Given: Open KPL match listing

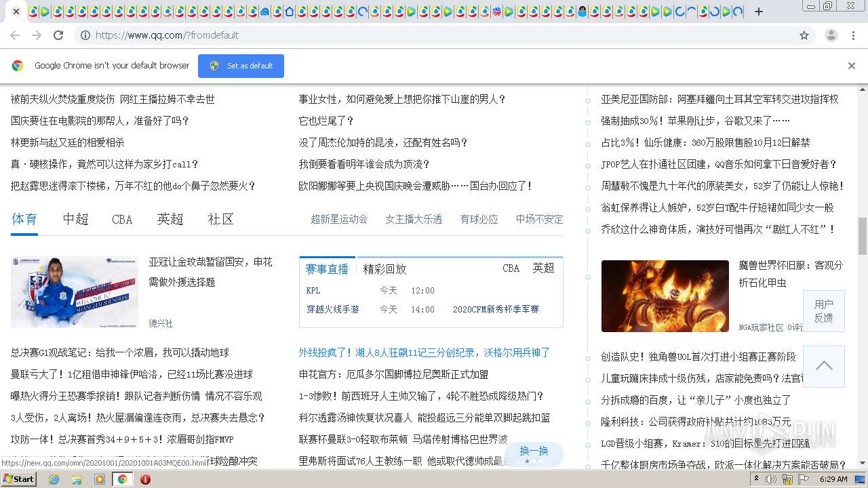Looking at the screenshot, I should tap(313, 291).
